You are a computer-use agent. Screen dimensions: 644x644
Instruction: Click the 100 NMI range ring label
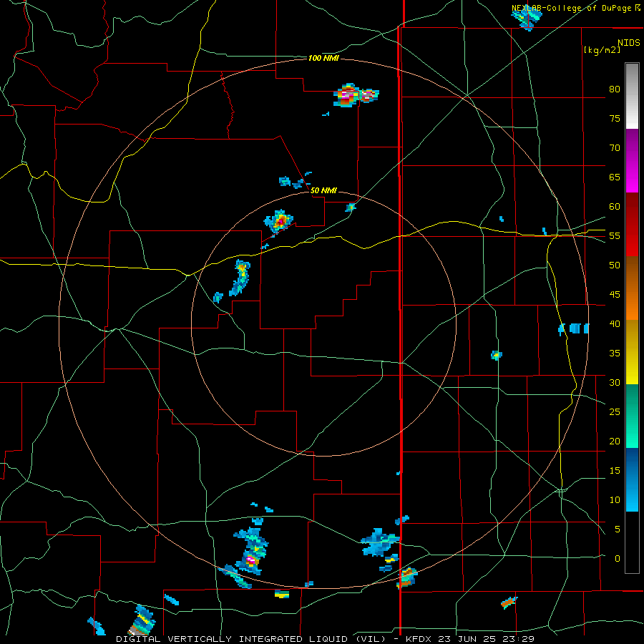click(x=323, y=59)
